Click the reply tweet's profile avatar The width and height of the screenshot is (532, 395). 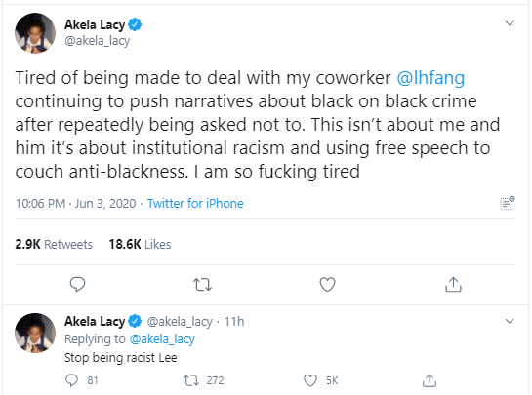pos(35,333)
